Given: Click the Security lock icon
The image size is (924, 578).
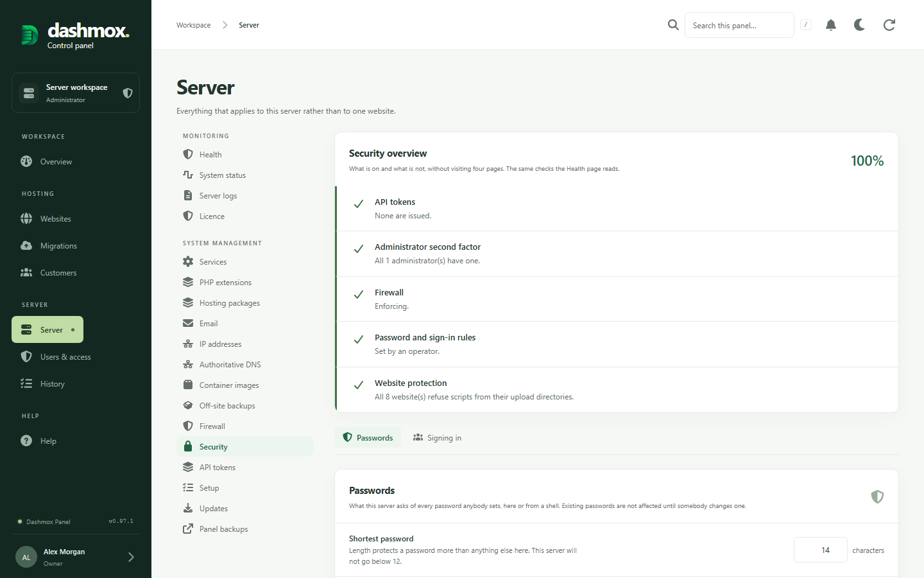Looking at the screenshot, I should click(188, 446).
